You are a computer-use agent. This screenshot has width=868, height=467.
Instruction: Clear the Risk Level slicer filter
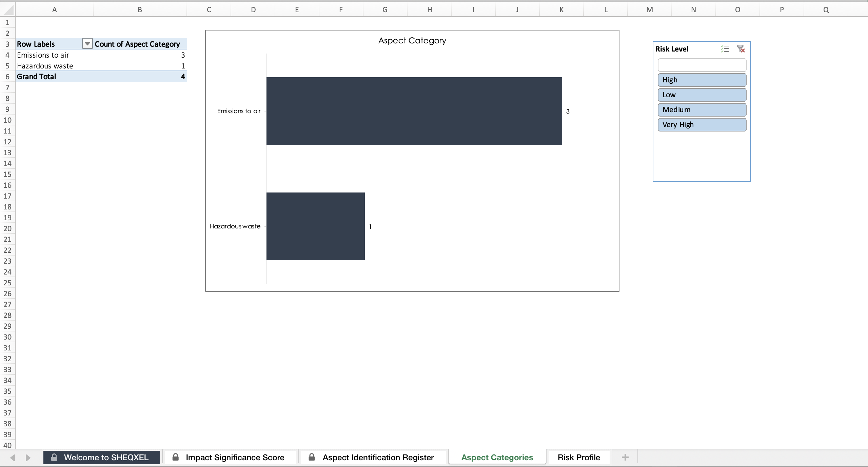tap(741, 49)
